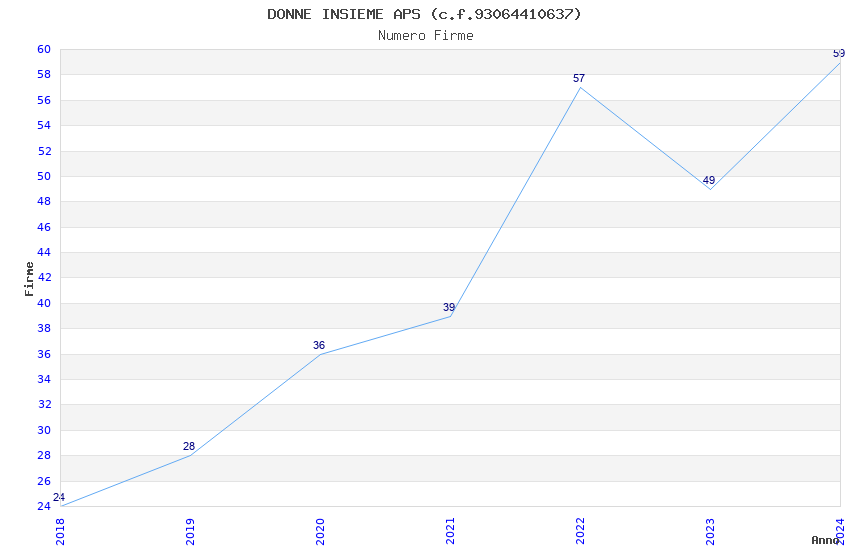850x550 pixels.
Task: Select the data label 57 for 2022
Action: click(x=579, y=79)
